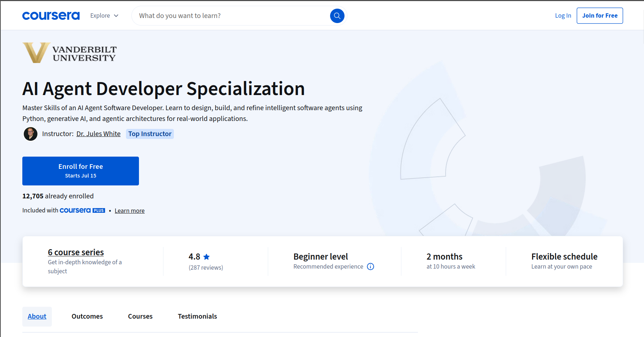This screenshot has width=644, height=337.
Task: Switch to the Outcomes tab
Action: point(87,316)
